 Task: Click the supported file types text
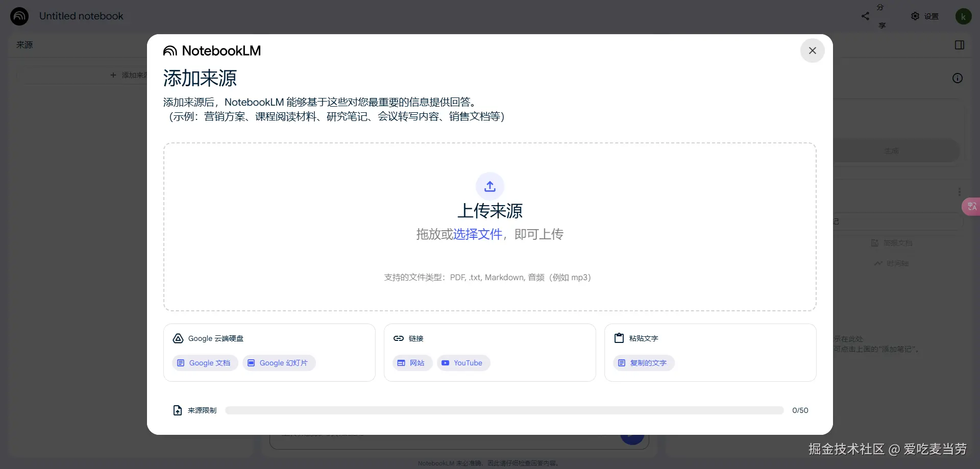(x=487, y=278)
